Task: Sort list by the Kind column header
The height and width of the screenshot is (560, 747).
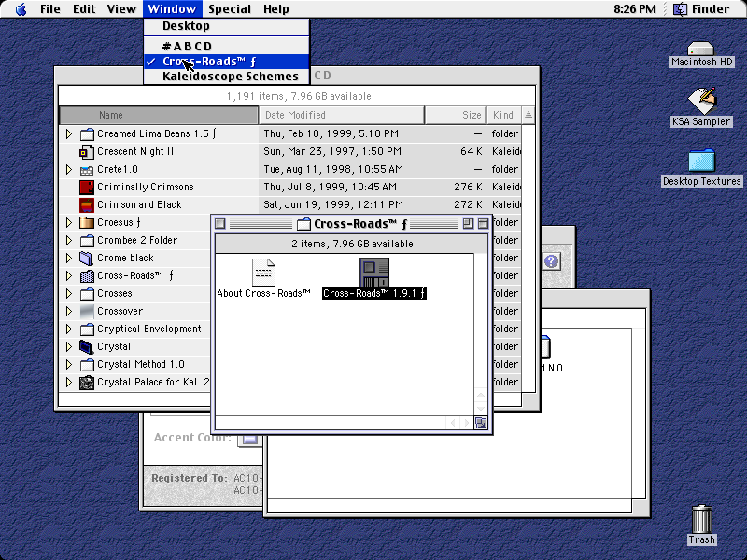Action: click(504, 115)
